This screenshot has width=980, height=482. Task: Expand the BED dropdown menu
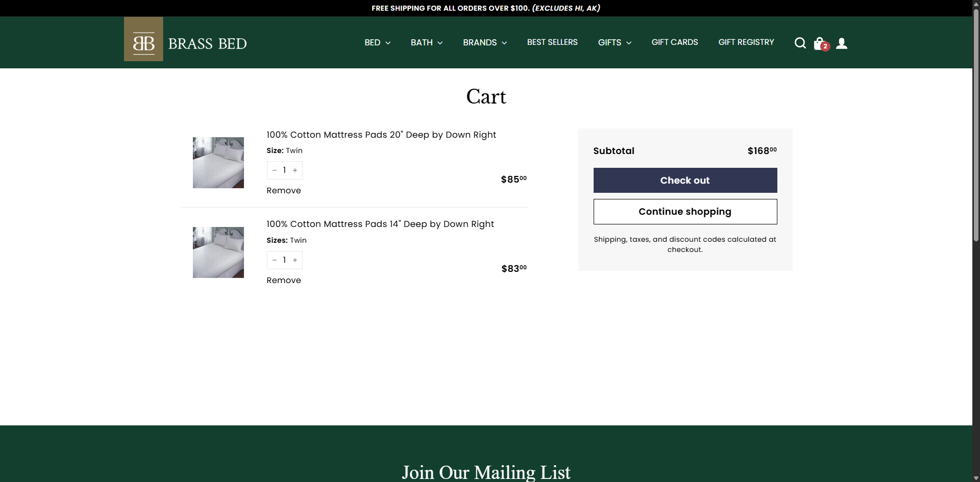(x=378, y=42)
